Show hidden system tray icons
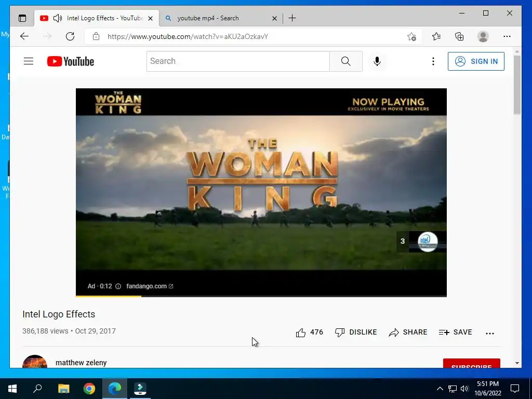This screenshot has height=399, width=532. point(440,389)
